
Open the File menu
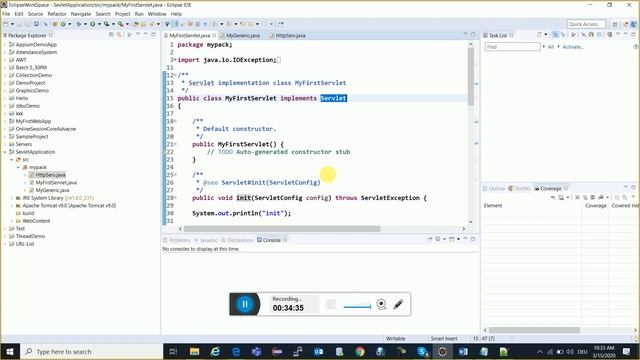(6, 14)
